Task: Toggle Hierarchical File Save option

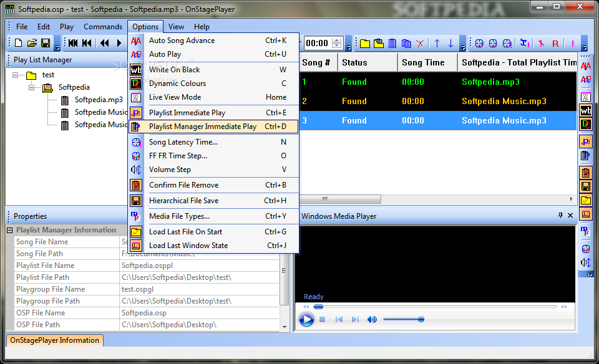Action: pos(213,201)
